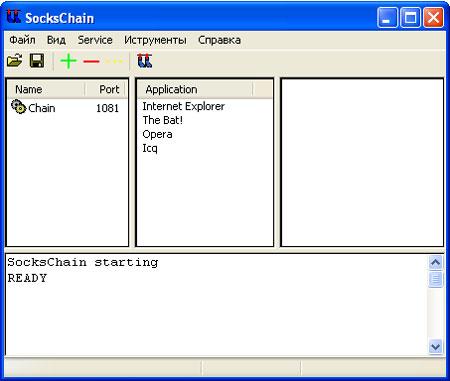Click the log scrollbar thumb
The width and height of the screenshot is (450, 381).
click(x=435, y=279)
